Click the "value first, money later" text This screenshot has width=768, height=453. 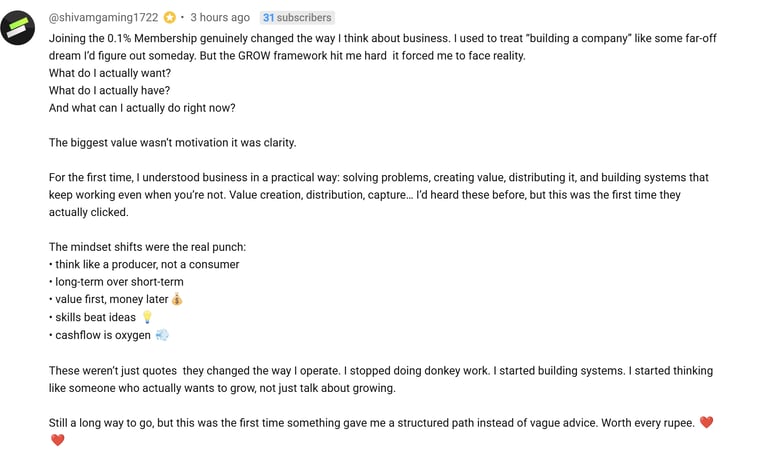coord(111,299)
